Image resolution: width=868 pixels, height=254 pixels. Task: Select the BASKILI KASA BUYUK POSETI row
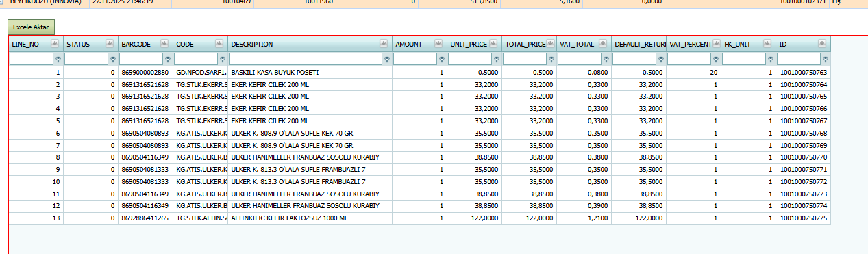[x=419, y=72]
